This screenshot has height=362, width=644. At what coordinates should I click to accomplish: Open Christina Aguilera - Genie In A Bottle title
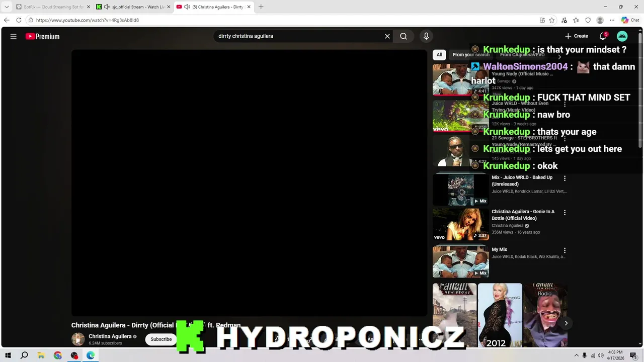[x=523, y=215]
